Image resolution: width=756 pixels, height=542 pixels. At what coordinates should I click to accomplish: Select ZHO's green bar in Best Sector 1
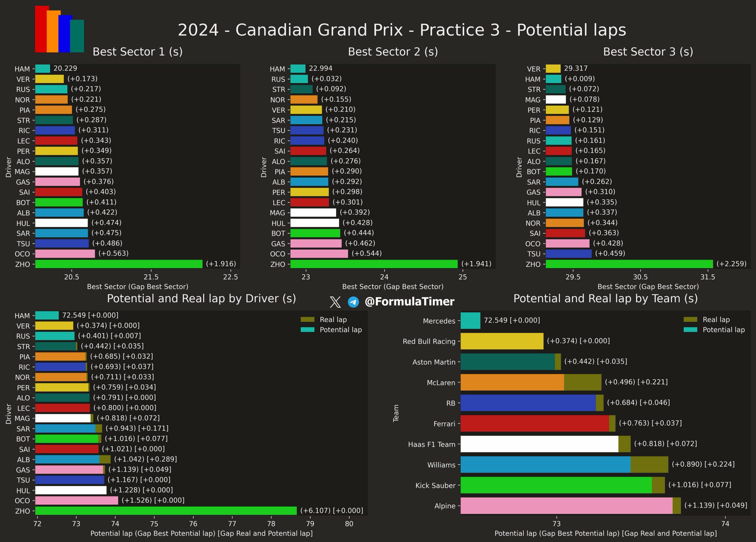coord(119,264)
